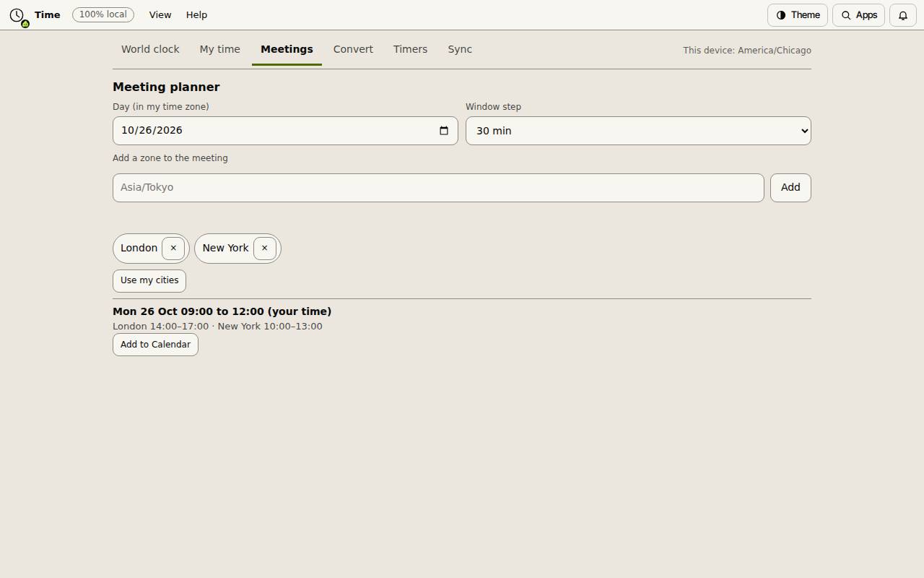Click the Asia/Tokyo zone input field
The image size is (924, 578).
pos(438,188)
